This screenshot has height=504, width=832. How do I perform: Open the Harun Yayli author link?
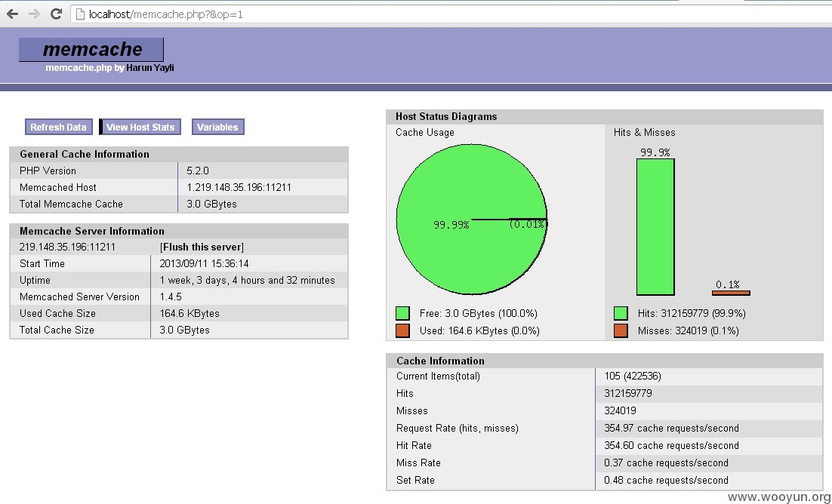tap(150, 68)
